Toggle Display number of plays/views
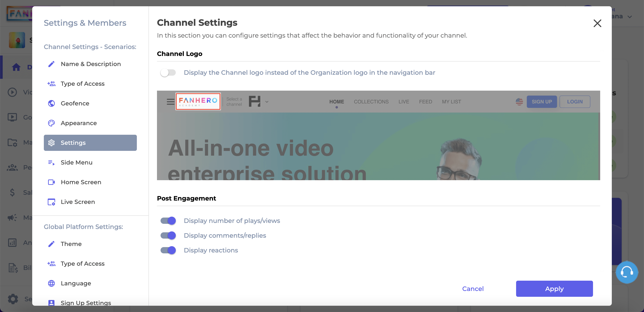 [x=168, y=221]
